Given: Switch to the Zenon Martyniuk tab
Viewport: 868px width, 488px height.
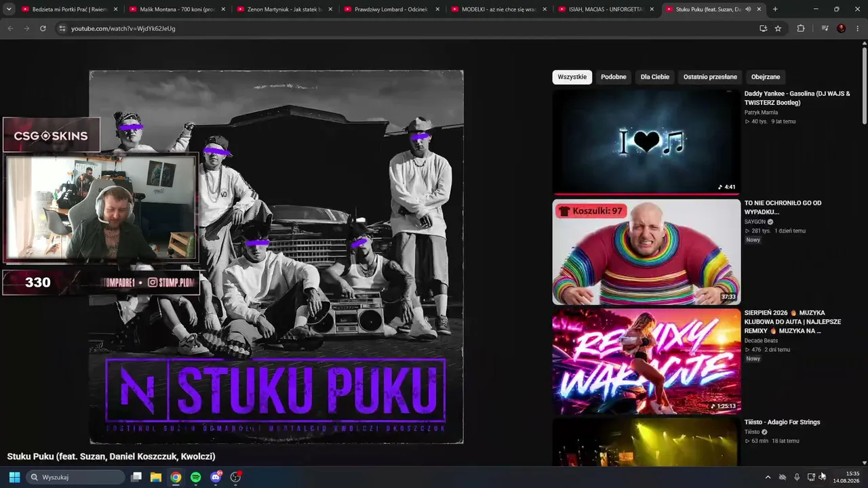Looking at the screenshot, I should tap(285, 9).
